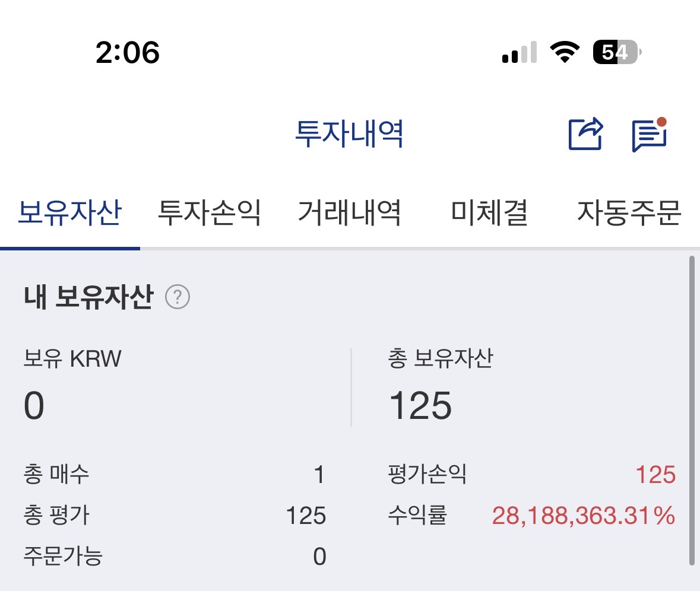700x591 pixels.
Task: Switch to the 자동주문 tab
Action: (629, 212)
